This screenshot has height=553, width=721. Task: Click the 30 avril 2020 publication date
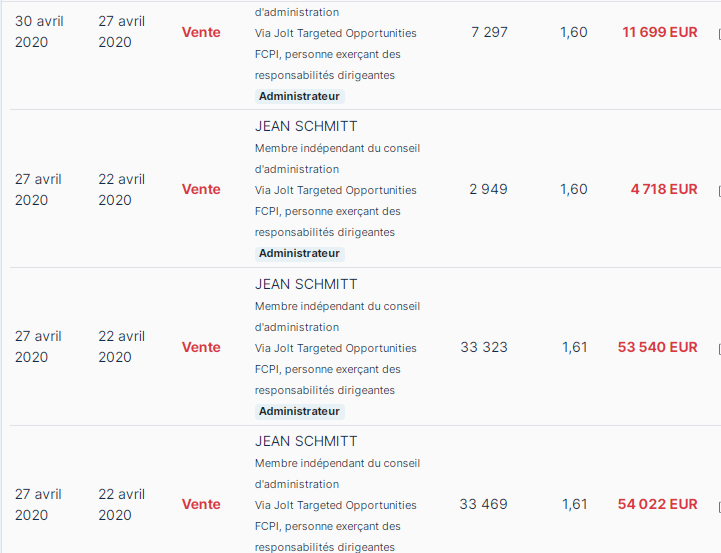point(39,32)
